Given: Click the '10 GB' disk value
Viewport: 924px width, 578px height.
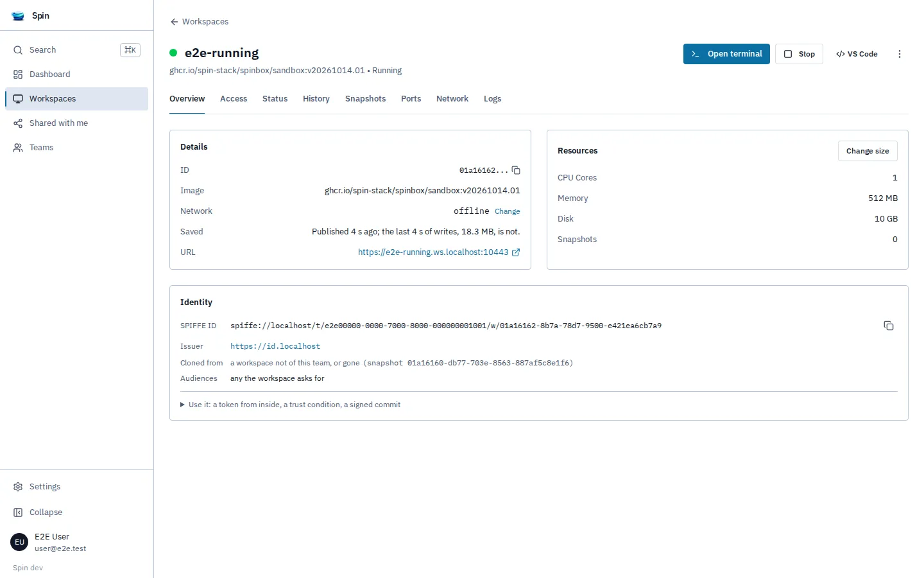Looking at the screenshot, I should coord(886,219).
